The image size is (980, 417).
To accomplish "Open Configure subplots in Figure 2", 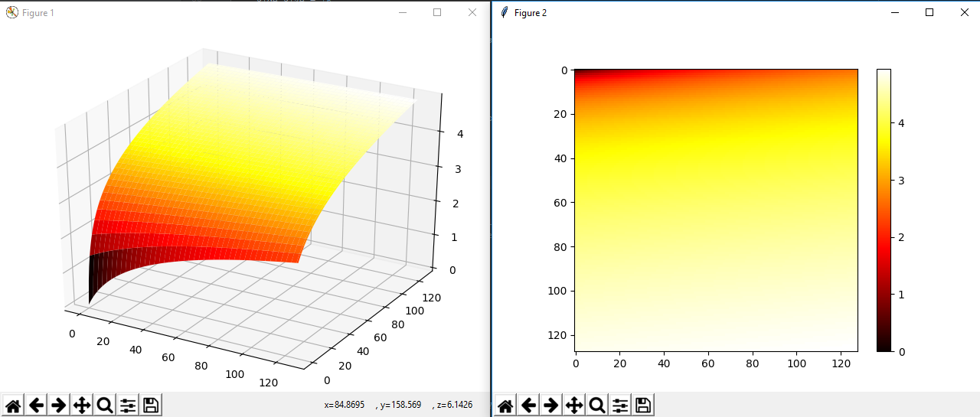I will 620,406.
